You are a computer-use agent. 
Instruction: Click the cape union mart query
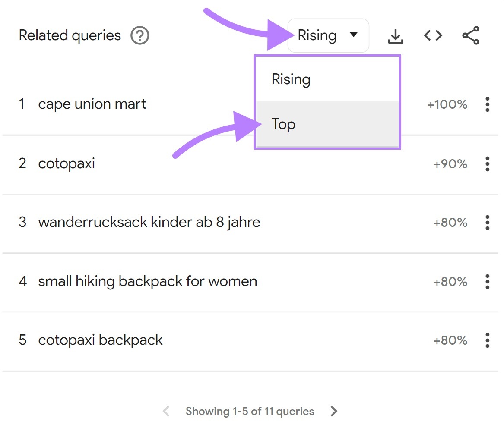pos(92,104)
